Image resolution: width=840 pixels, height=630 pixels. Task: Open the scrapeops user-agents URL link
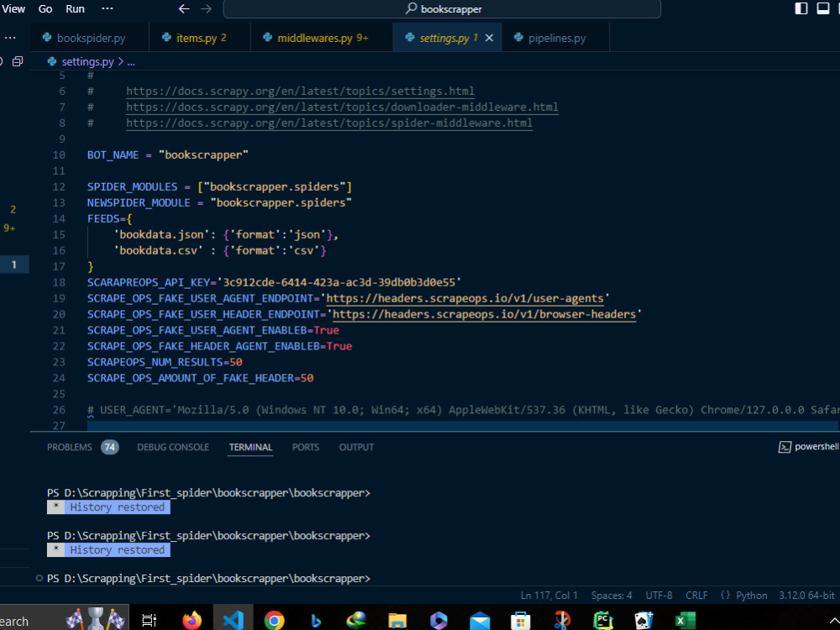pos(465,298)
